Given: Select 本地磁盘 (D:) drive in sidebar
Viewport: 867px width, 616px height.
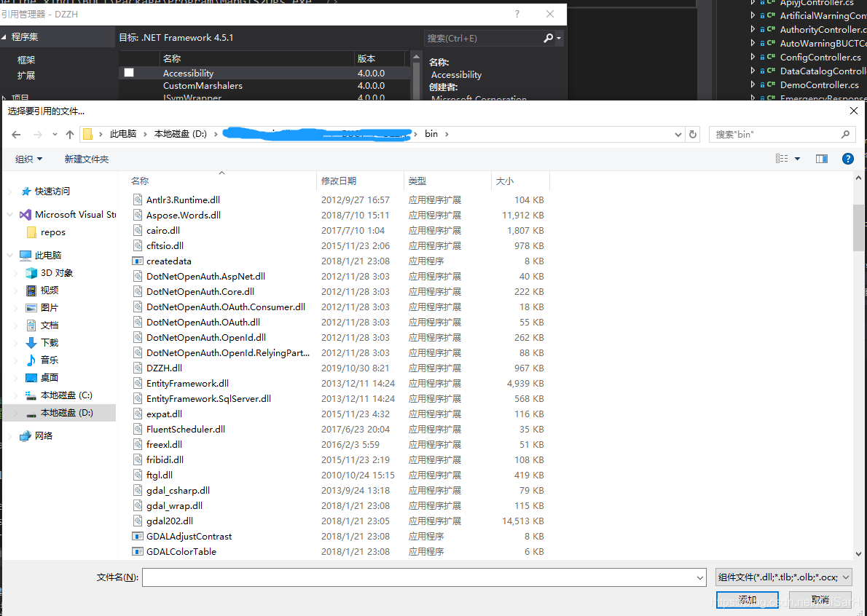Looking at the screenshot, I should click(x=59, y=413).
